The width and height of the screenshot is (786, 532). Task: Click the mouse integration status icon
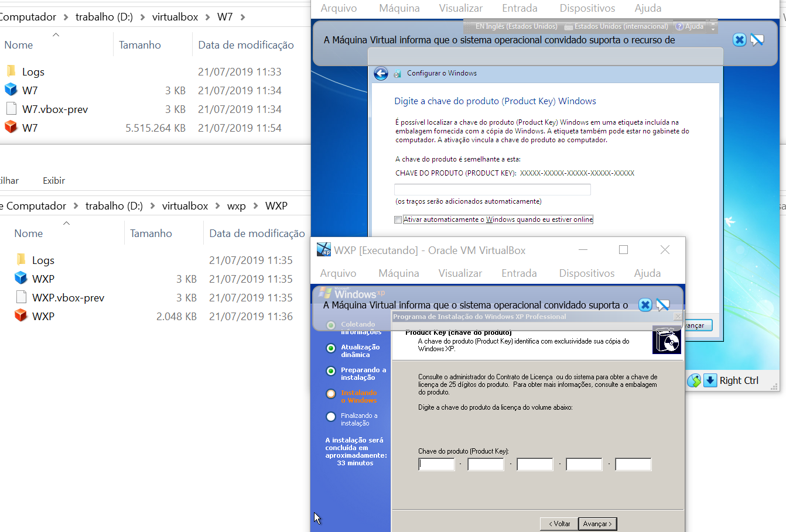pos(694,380)
